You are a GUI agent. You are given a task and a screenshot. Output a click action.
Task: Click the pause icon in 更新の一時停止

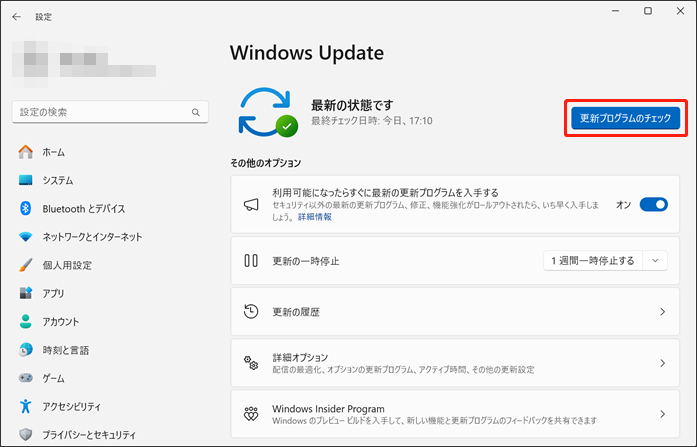(x=251, y=260)
